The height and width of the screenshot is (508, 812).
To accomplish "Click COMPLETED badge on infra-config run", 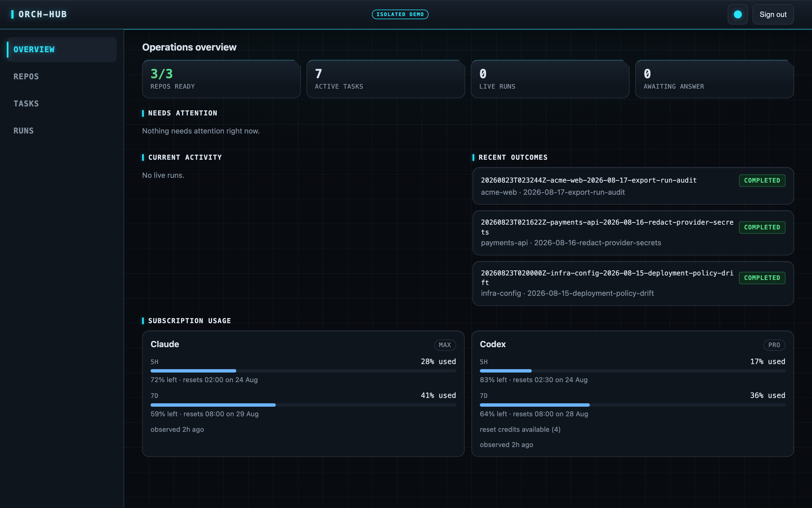I will coord(762,278).
